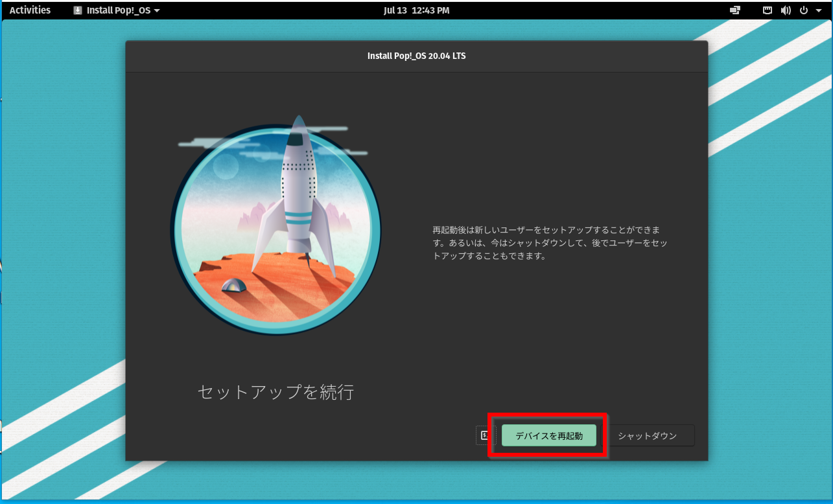The height and width of the screenshot is (504, 833).
Task: Click the power icon in top bar
Action: [804, 10]
